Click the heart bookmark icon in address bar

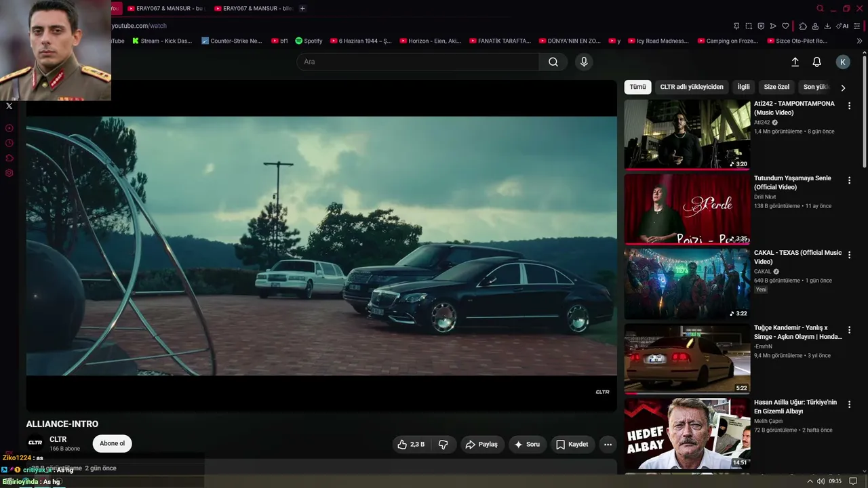tap(785, 26)
